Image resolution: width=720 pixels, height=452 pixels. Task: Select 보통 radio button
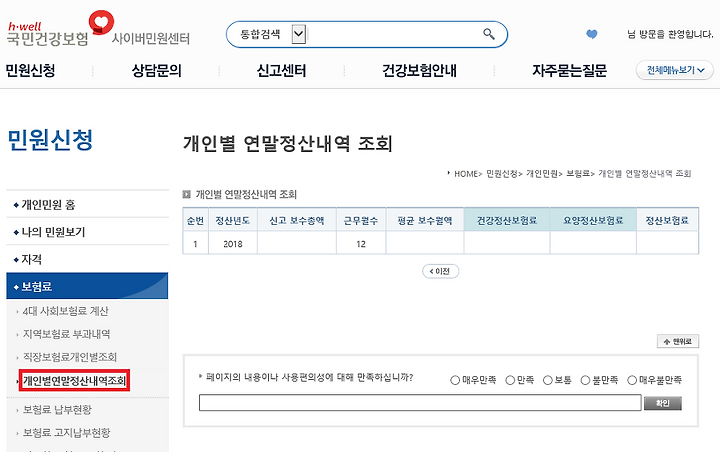pos(547,380)
